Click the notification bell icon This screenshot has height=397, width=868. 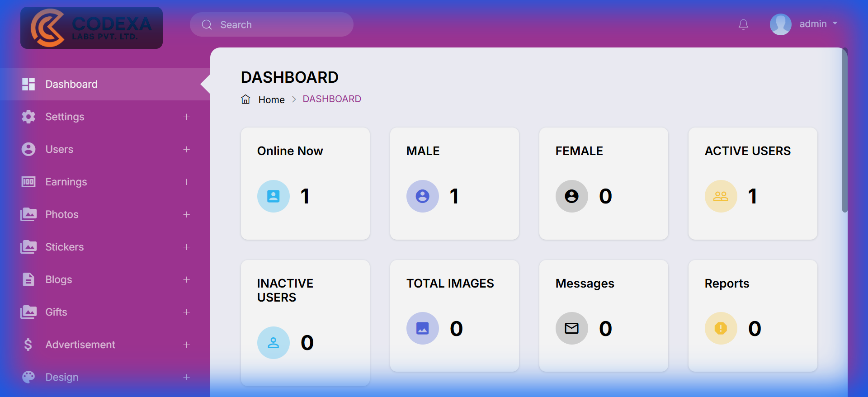(x=743, y=24)
